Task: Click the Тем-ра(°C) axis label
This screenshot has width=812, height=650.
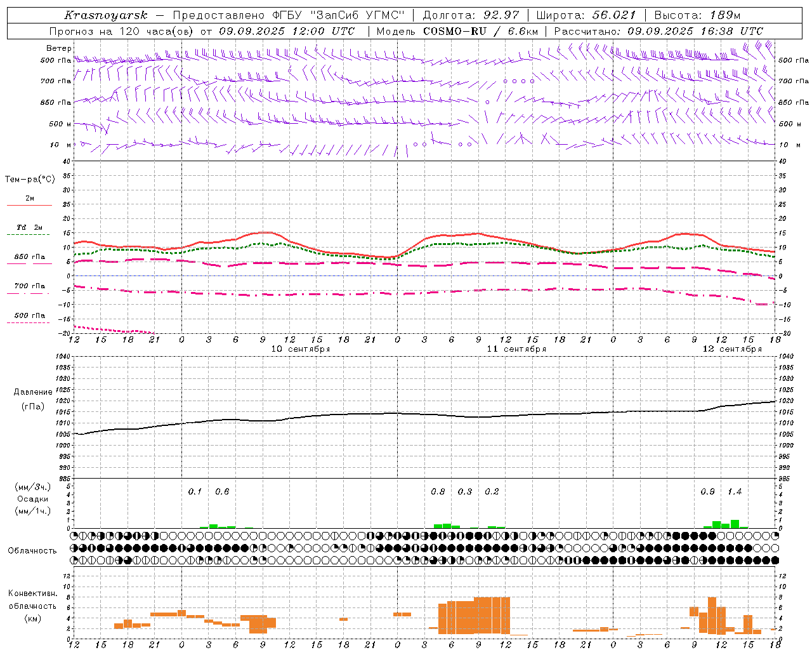Action: click(x=30, y=180)
